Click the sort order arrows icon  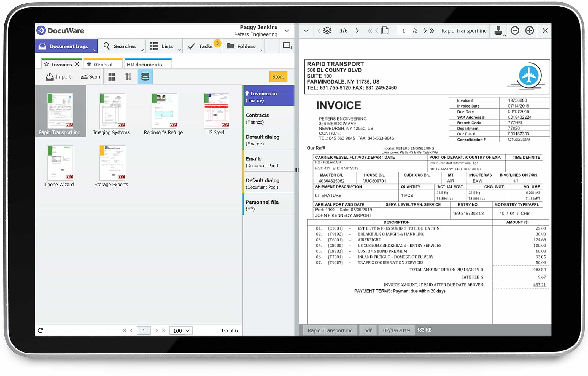point(128,76)
